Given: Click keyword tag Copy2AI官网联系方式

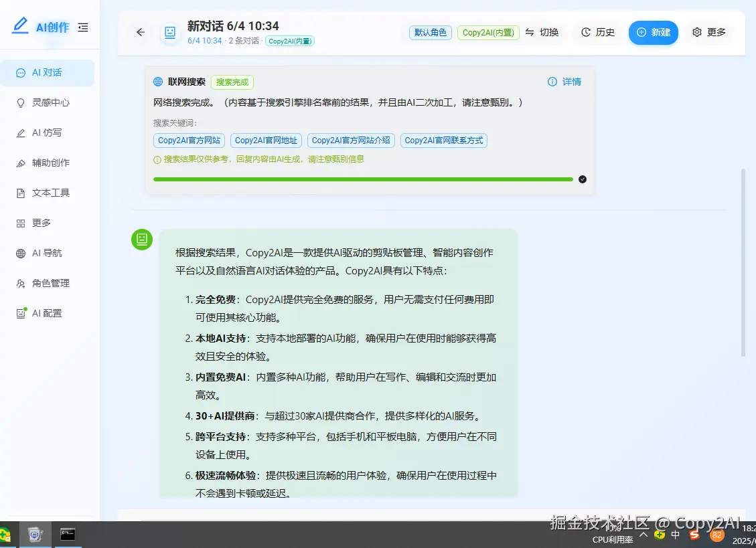Looking at the screenshot, I should [x=443, y=141].
